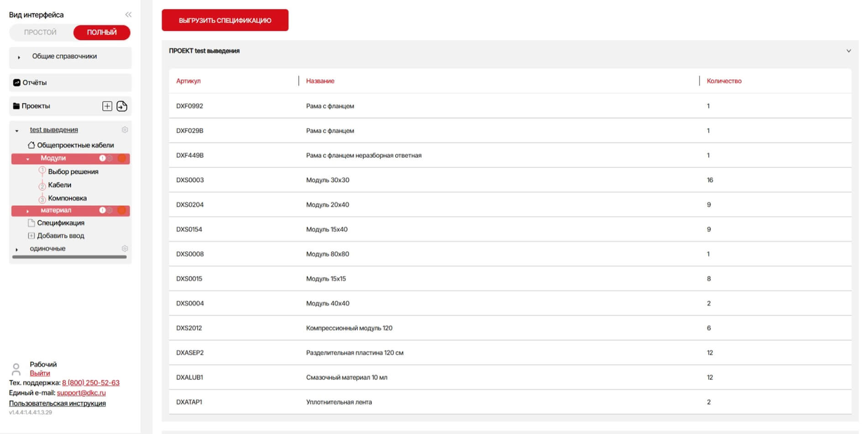Click name cell Компрессионный модуль 120
Image resolution: width=868 pixels, height=434 pixels.
[349, 328]
